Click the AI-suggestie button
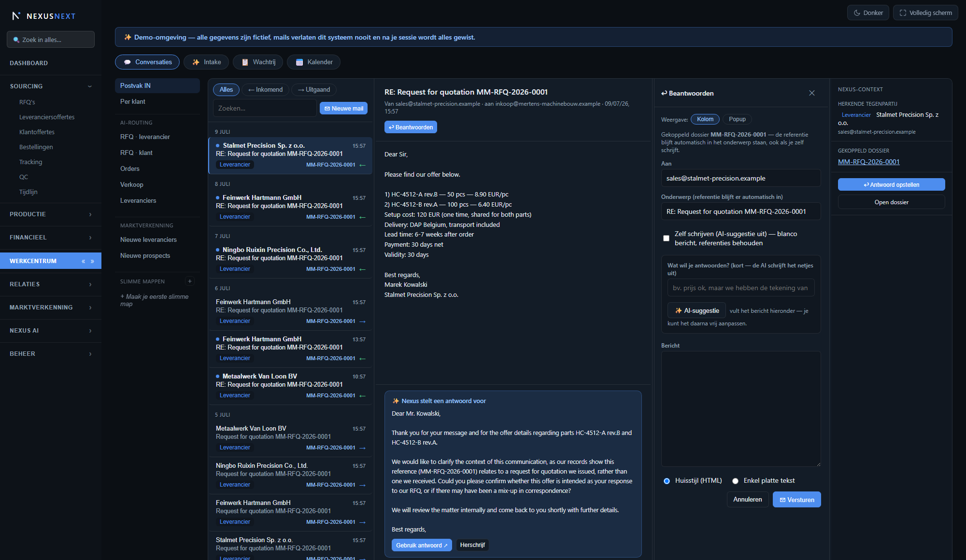This screenshot has height=560, width=966. tap(696, 311)
